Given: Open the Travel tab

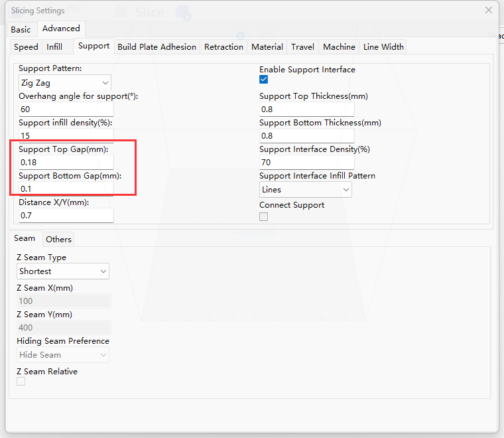Looking at the screenshot, I should 302,47.
